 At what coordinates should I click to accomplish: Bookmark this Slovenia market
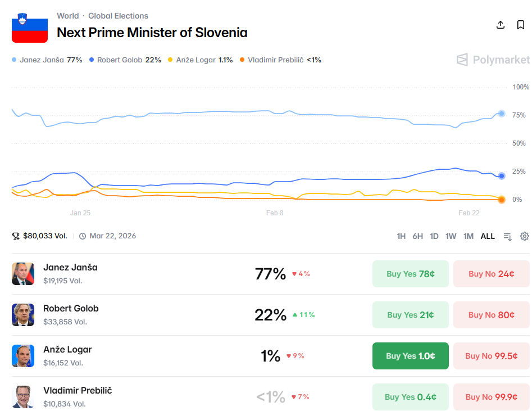click(520, 25)
